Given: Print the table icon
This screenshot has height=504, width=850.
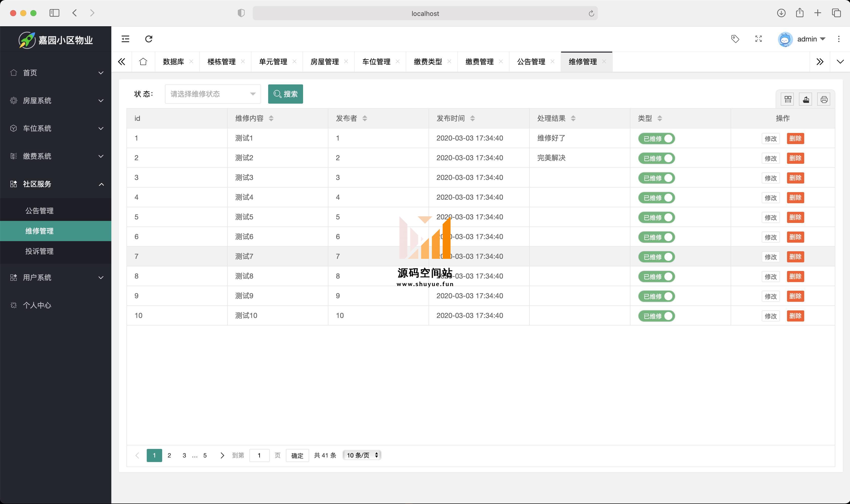Looking at the screenshot, I should [824, 100].
